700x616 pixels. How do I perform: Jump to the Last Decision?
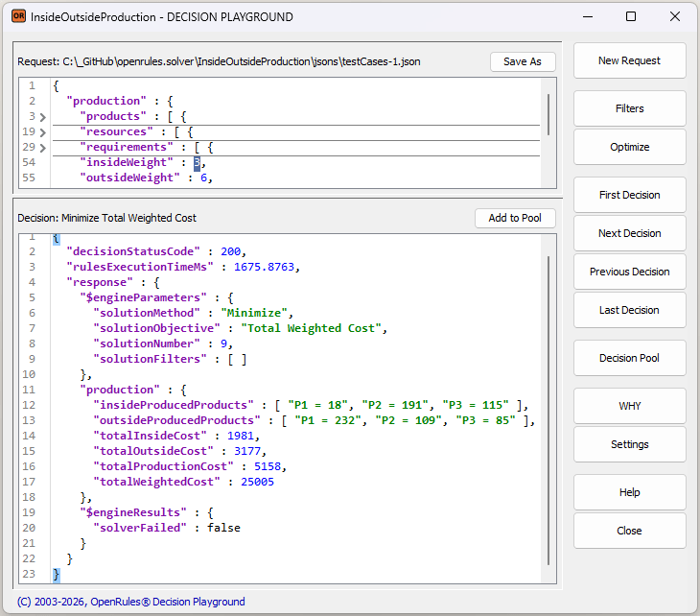coord(629,310)
